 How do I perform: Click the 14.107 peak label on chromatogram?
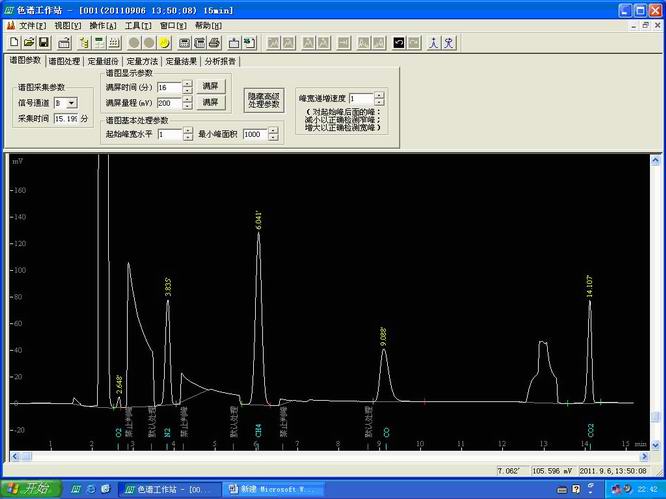click(x=590, y=286)
